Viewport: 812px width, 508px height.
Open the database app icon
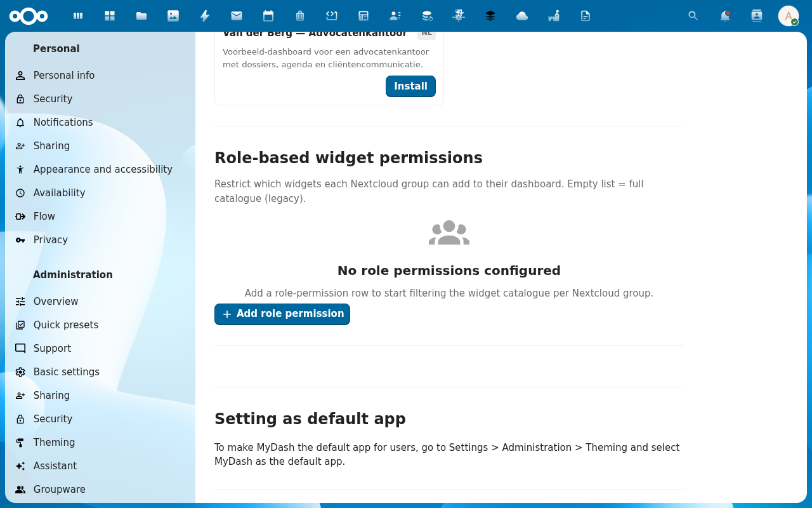click(427, 16)
